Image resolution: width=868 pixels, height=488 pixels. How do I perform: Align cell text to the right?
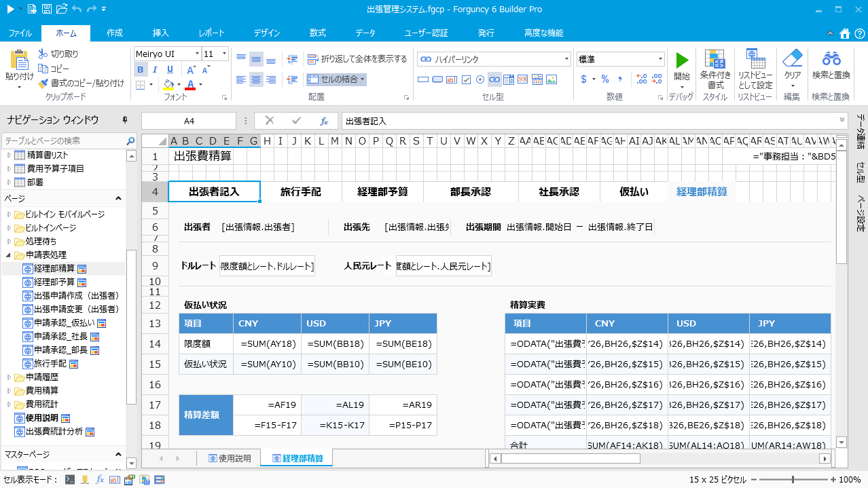tap(271, 79)
